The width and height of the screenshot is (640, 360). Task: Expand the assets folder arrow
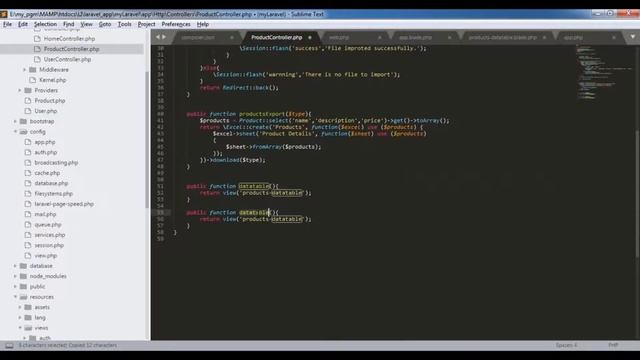[20, 307]
